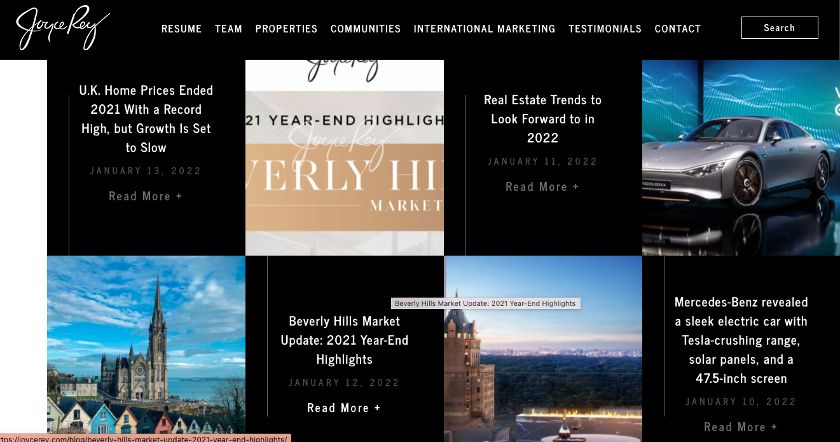Click the January 10, 2022 date text
Viewport: 840px width, 442px height.
[x=740, y=402]
